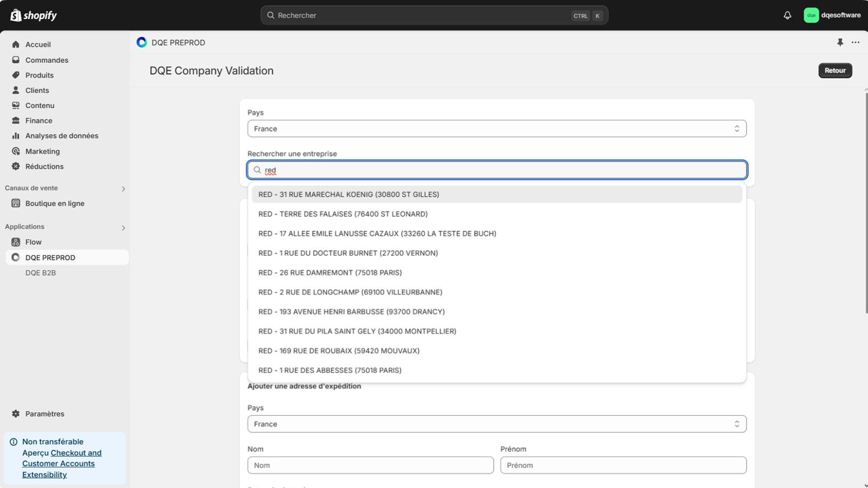
Task: Click the Retour button
Action: tap(835, 70)
